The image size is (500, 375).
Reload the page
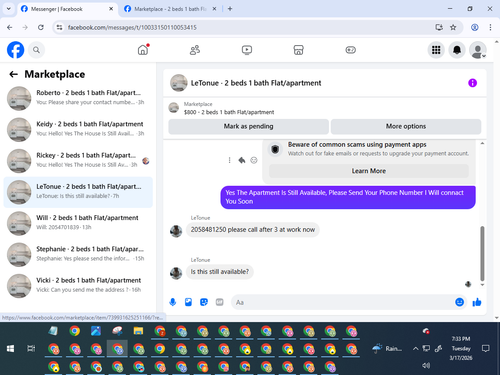[x=41, y=27]
